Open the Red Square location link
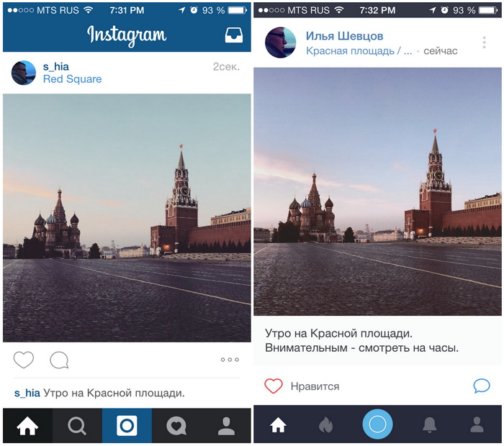 pos(72,79)
